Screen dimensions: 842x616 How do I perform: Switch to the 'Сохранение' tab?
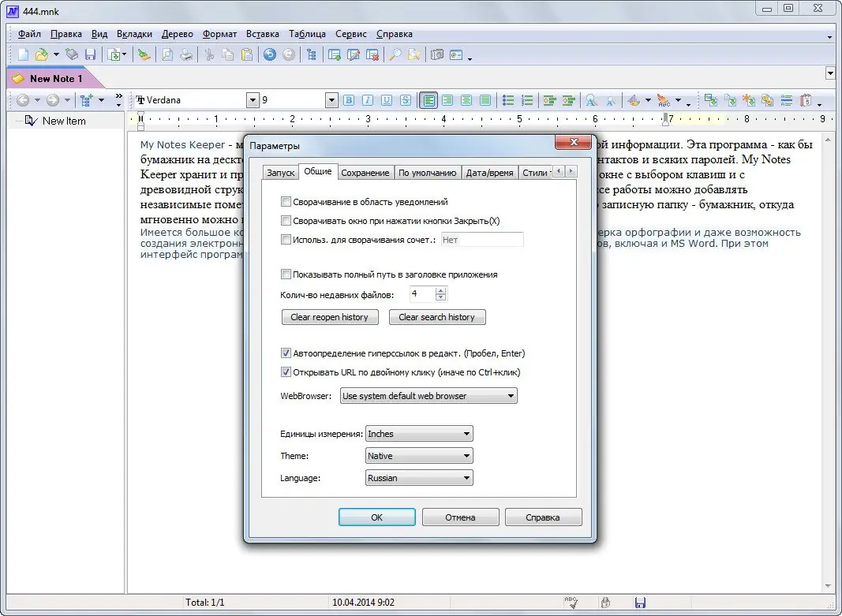(x=365, y=172)
